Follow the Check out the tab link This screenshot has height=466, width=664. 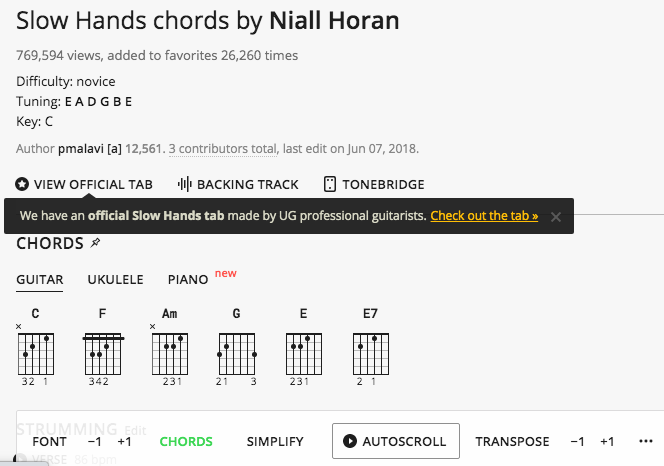pos(484,215)
